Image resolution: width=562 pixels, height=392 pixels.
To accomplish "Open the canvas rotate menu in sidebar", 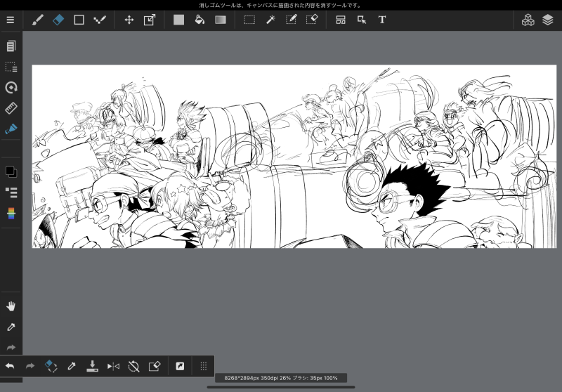I will coord(11,87).
